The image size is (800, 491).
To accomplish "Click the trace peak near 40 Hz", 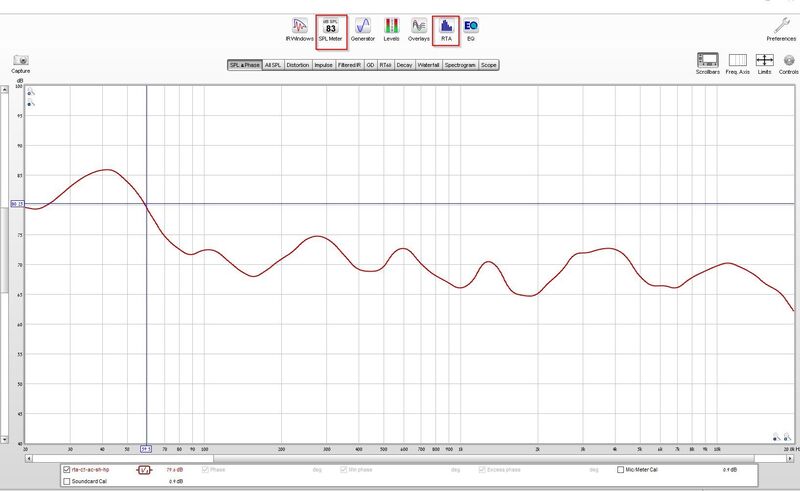I will click(x=108, y=169).
